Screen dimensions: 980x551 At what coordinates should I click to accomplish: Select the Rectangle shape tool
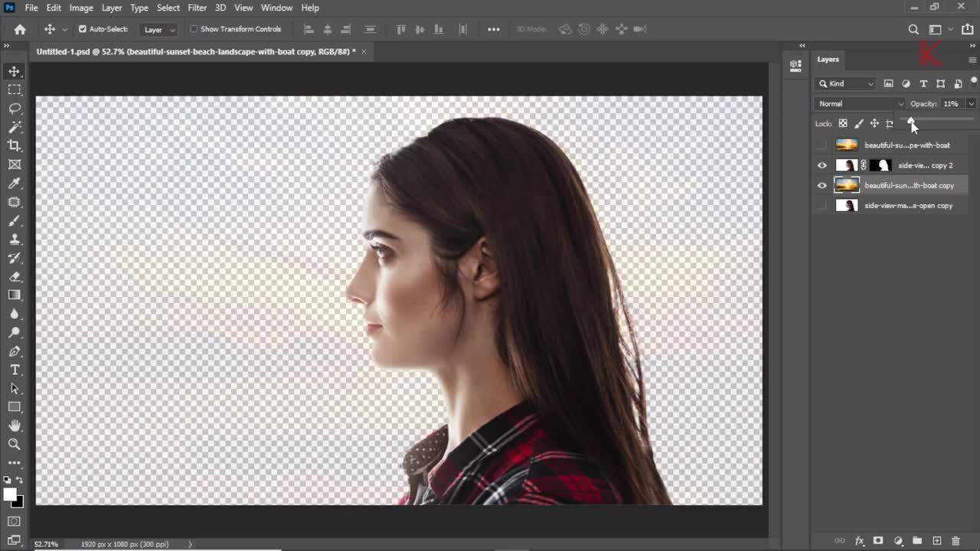[x=15, y=407]
